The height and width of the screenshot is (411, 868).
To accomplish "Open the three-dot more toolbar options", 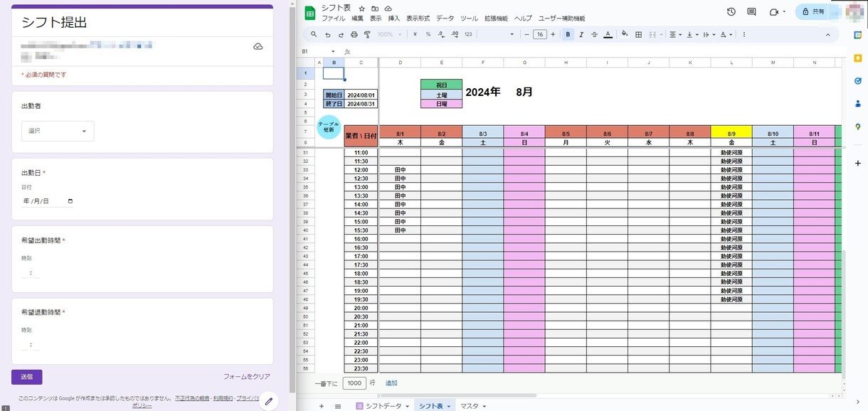I will (x=744, y=34).
